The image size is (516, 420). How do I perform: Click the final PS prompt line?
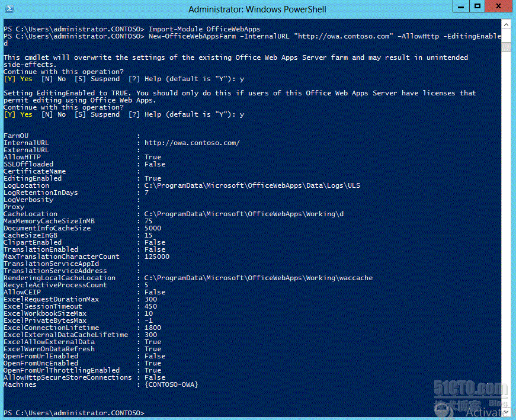74,413
